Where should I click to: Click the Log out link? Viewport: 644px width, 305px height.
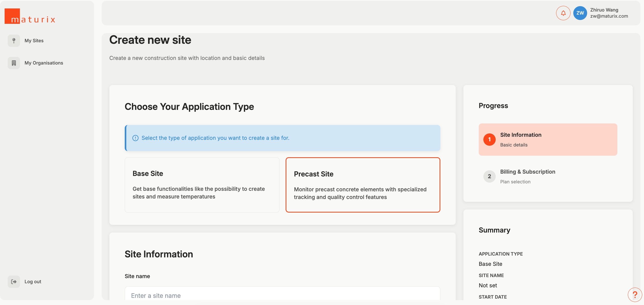click(33, 282)
